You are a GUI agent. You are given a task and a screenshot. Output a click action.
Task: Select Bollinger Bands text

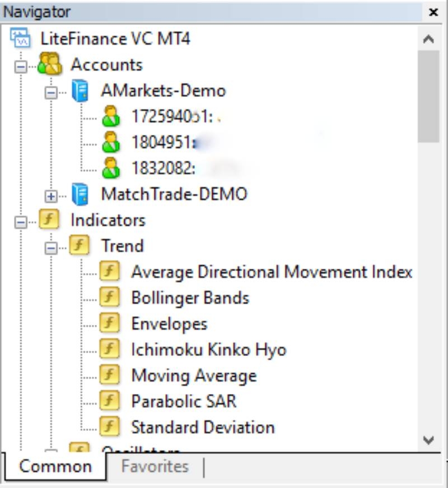190,298
